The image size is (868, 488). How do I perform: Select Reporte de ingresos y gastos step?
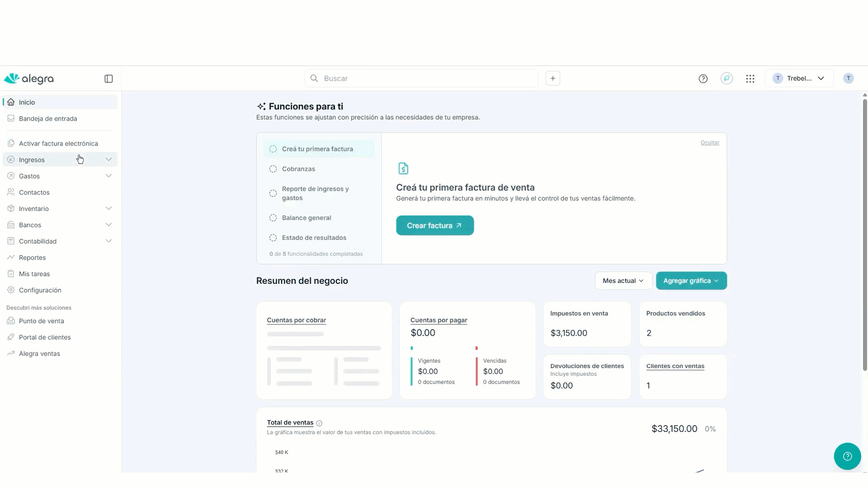pos(319,193)
